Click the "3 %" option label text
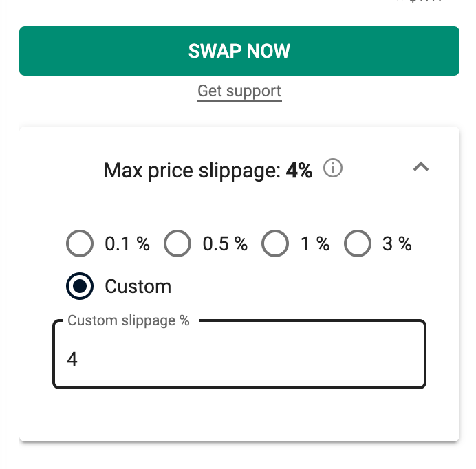 point(397,243)
